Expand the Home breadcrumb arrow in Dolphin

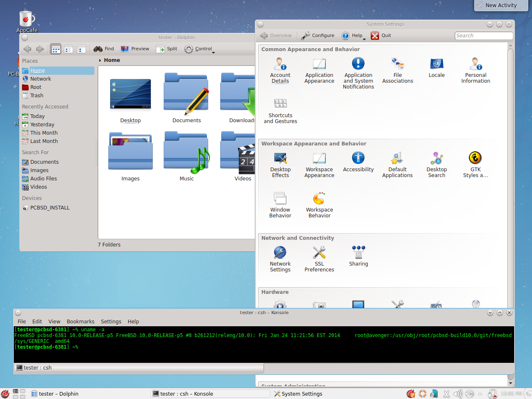pyautogui.click(x=100, y=60)
